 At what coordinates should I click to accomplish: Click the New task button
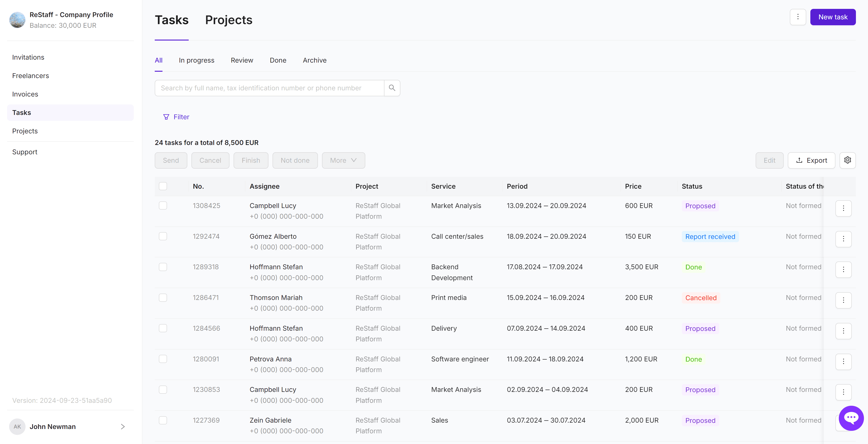point(833,17)
